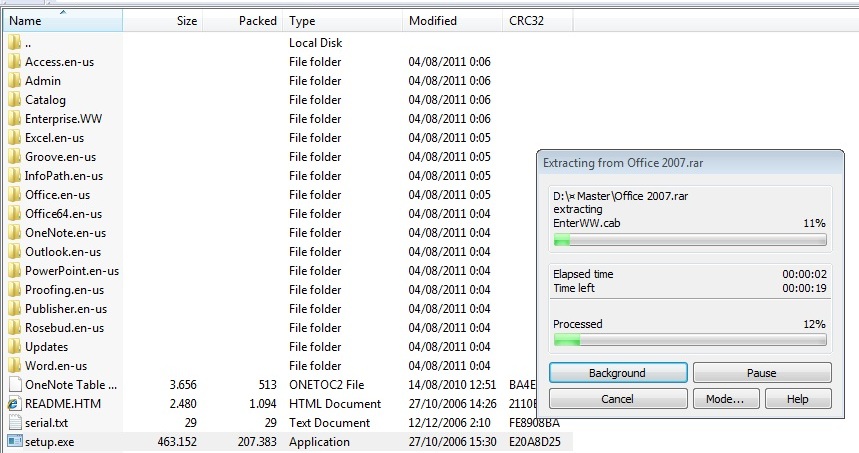
Task: Click the 3.656 size value
Action: (183, 385)
